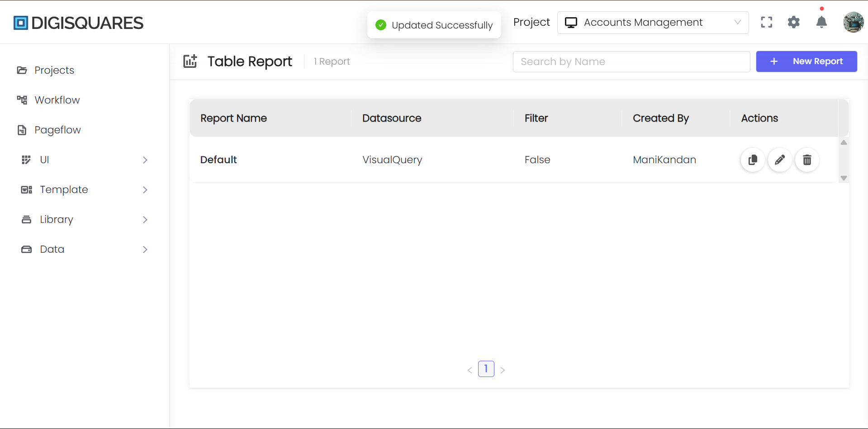Viewport: 868px width, 429px height.
Task: Click the Projects folder icon
Action: 22,70
